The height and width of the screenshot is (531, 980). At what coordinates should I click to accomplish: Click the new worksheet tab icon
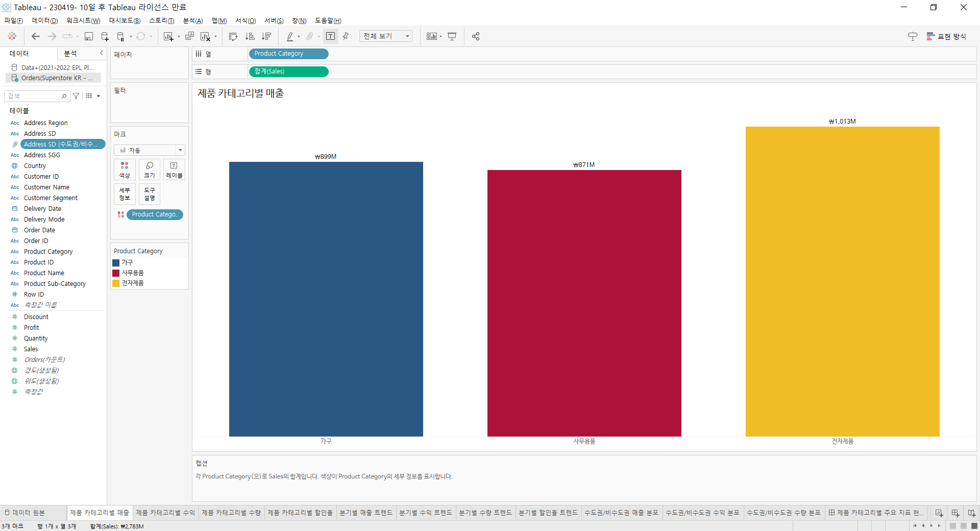[939, 513]
